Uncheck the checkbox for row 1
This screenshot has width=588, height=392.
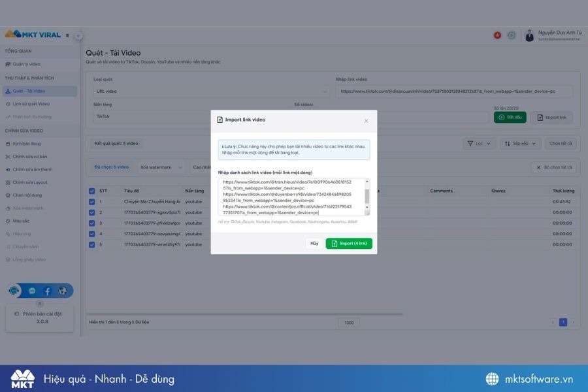[91, 202]
